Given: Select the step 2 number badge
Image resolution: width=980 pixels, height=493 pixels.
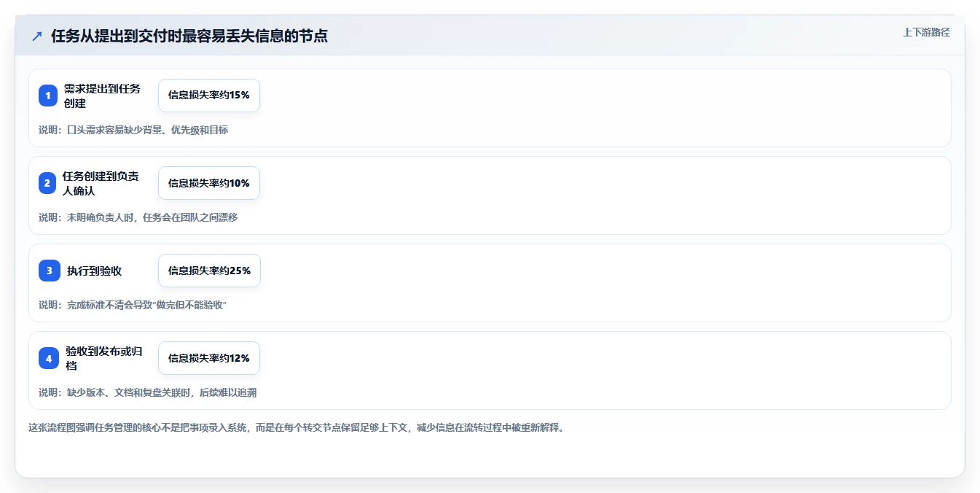Looking at the screenshot, I should point(48,183).
